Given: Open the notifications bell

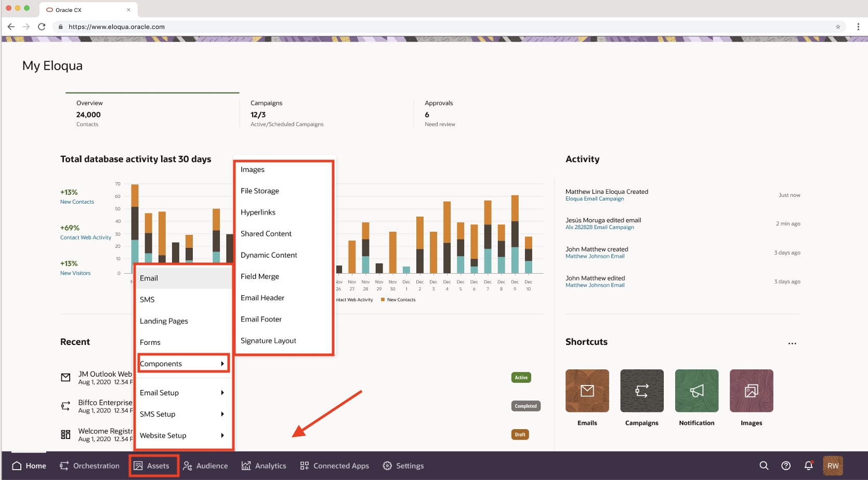Looking at the screenshot, I should (807, 465).
